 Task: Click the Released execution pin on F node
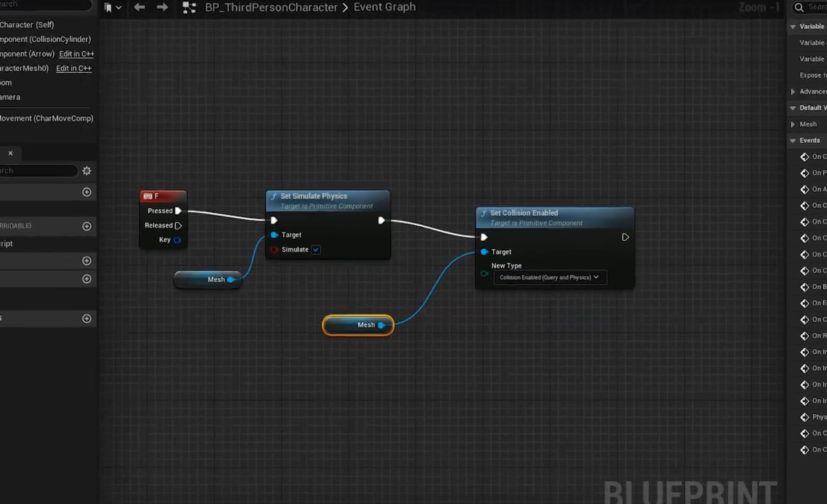click(178, 225)
